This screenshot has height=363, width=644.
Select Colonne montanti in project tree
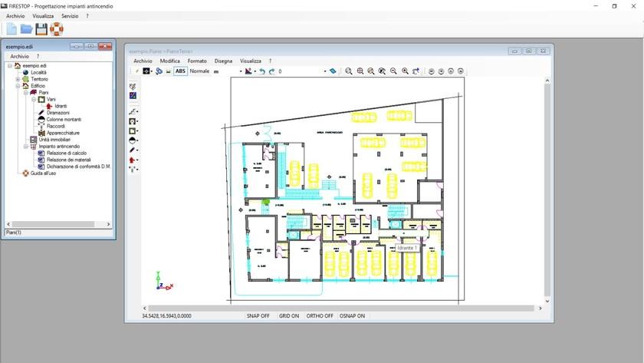(64, 119)
